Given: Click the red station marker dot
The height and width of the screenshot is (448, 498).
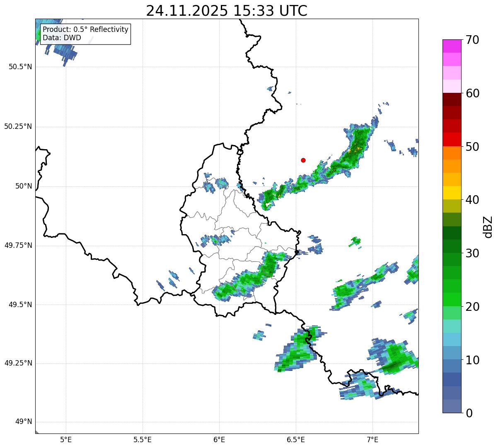Looking at the screenshot, I should pos(303,160).
